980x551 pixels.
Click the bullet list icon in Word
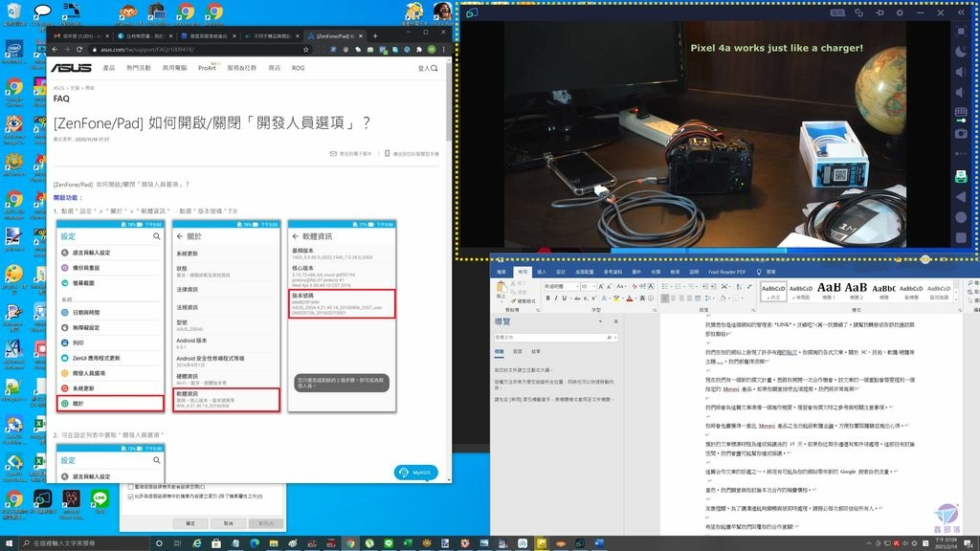point(665,287)
